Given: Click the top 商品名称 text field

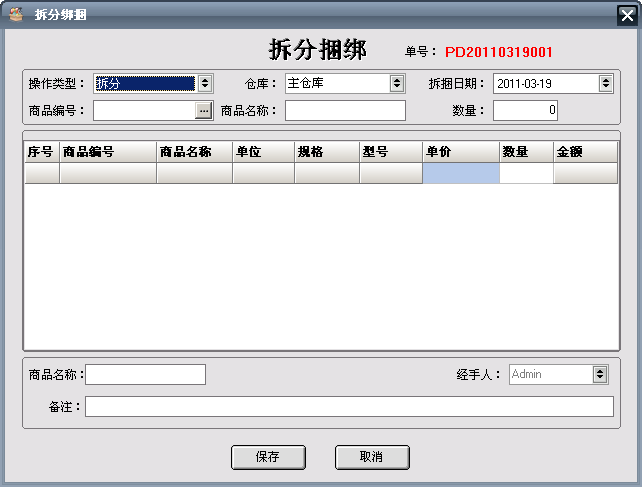Looking at the screenshot, I should 345,111.
